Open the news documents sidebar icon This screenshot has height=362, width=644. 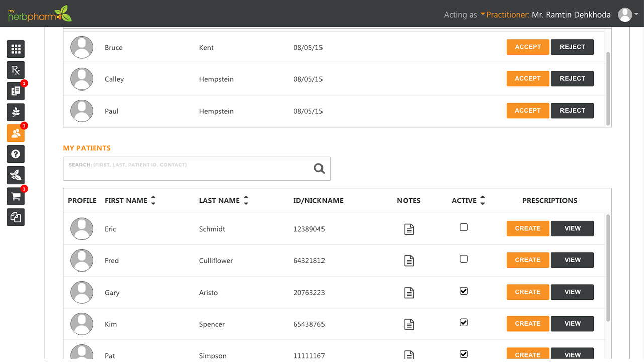click(x=16, y=91)
